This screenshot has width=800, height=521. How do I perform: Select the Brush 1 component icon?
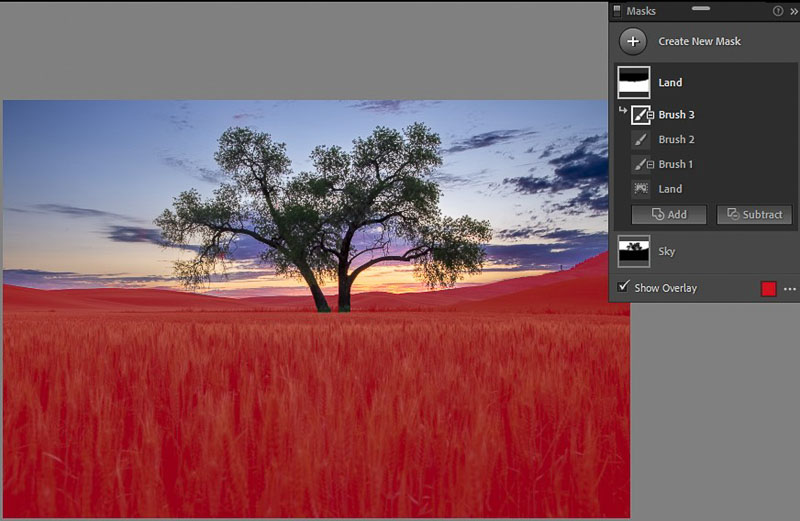tap(641, 164)
